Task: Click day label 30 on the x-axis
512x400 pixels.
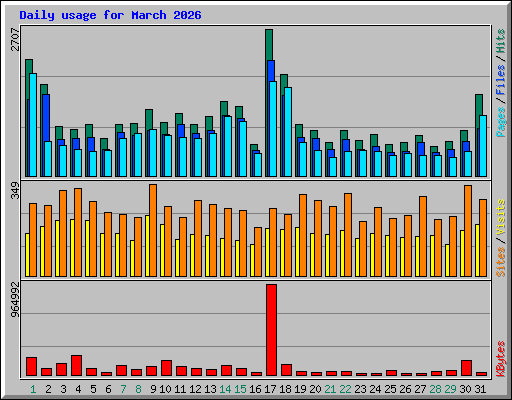Action: [465, 389]
